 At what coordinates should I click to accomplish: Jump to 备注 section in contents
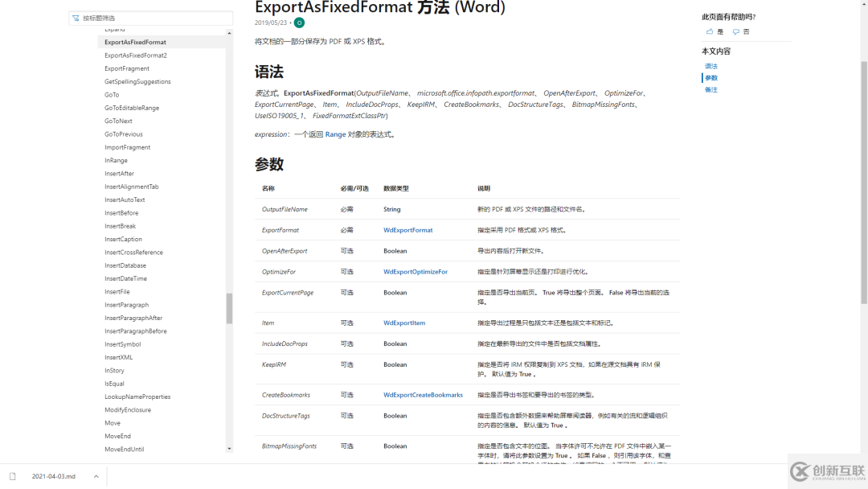click(x=710, y=90)
